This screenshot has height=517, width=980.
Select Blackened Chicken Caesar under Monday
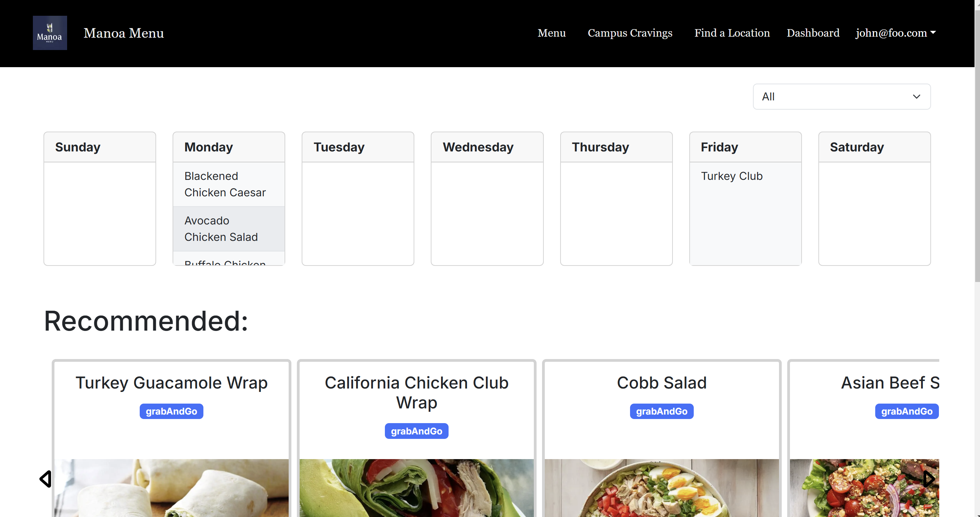(225, 184)
